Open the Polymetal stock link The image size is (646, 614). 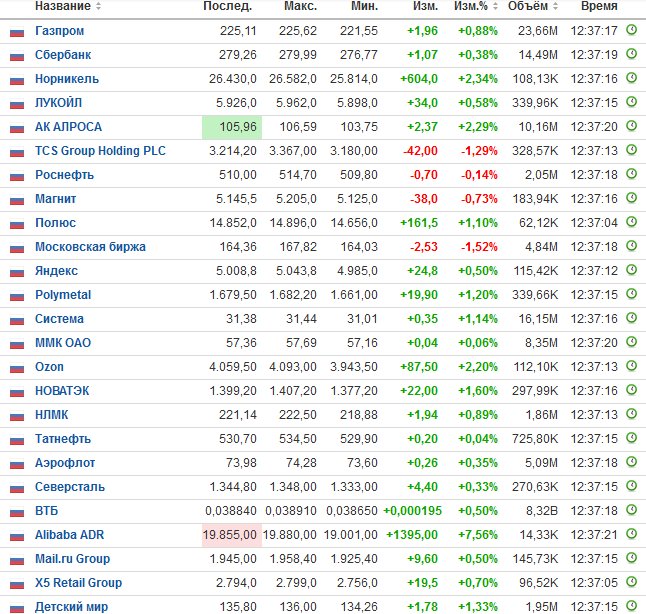[63, 295]
